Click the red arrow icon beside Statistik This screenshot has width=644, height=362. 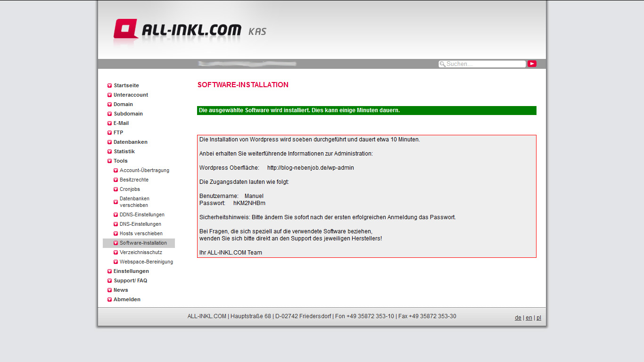click(109, 152)
